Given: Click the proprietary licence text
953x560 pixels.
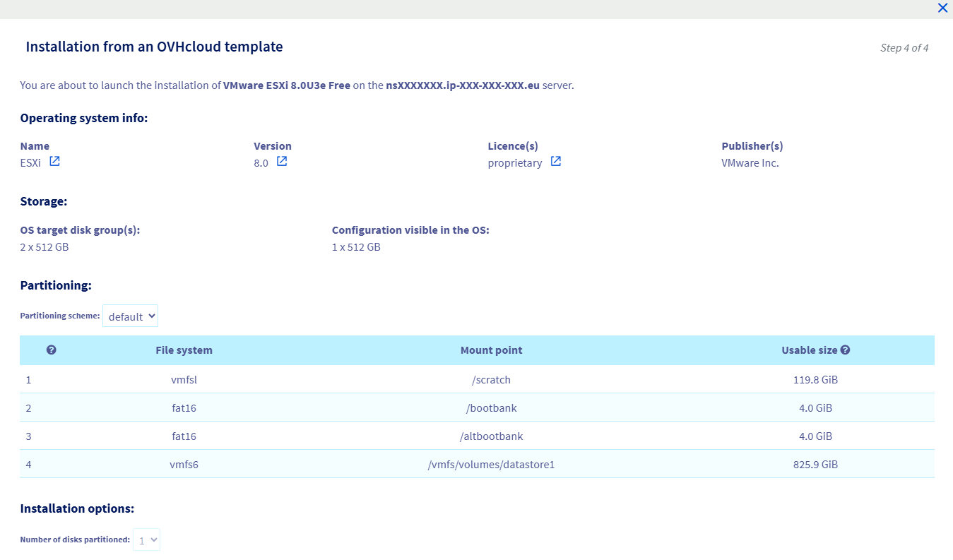Looking at the screenshot, I should point(515,163).
